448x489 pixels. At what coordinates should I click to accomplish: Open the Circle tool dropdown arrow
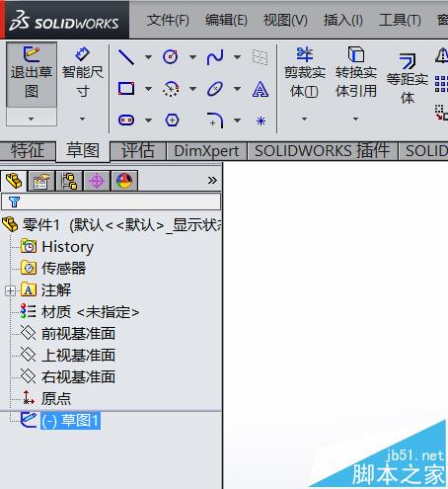[x=193, y=57]
